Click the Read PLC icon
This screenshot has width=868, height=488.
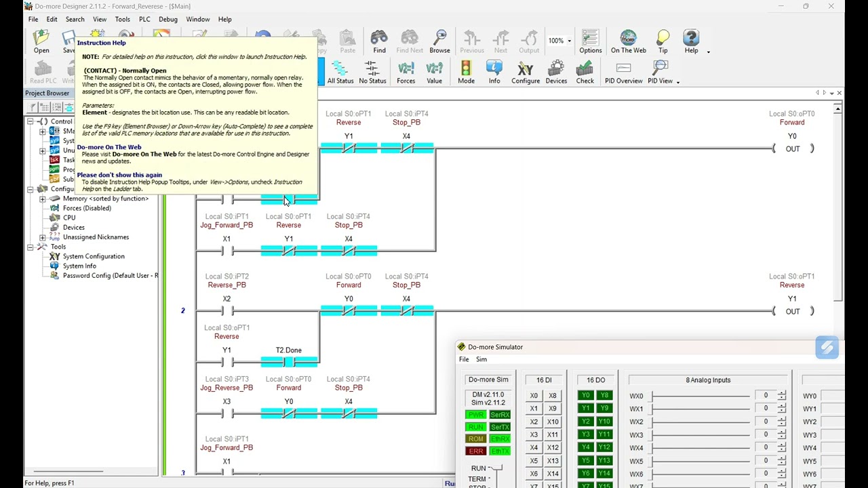43,73
